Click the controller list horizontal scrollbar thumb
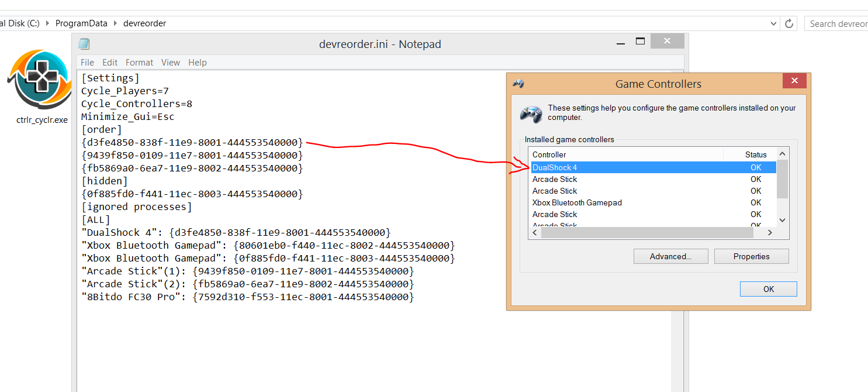 (x=647, y=232)
